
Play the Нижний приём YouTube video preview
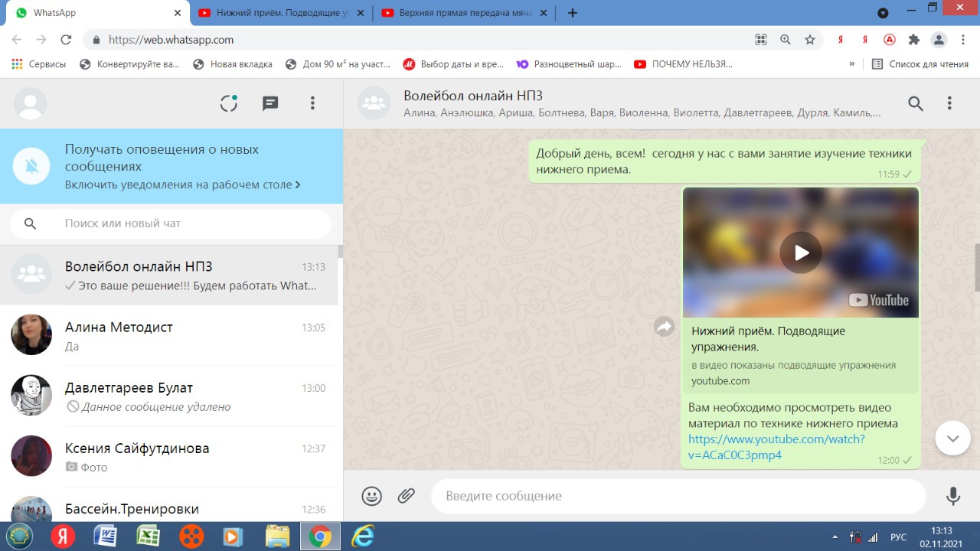tap(800, 252)
